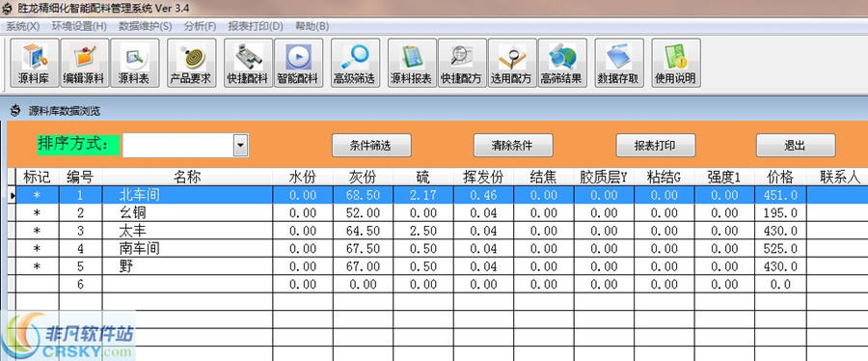
Task: Click the 水份 column header
Action: [x=303, y=178]
